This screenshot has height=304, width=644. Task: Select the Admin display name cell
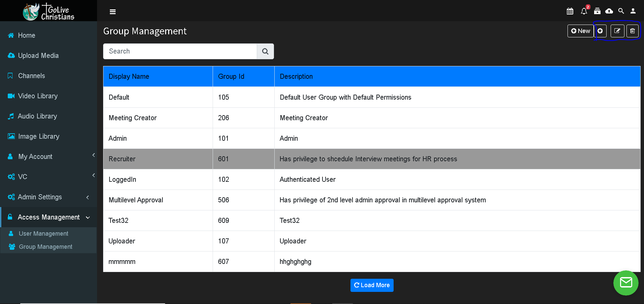click(158, 138)
